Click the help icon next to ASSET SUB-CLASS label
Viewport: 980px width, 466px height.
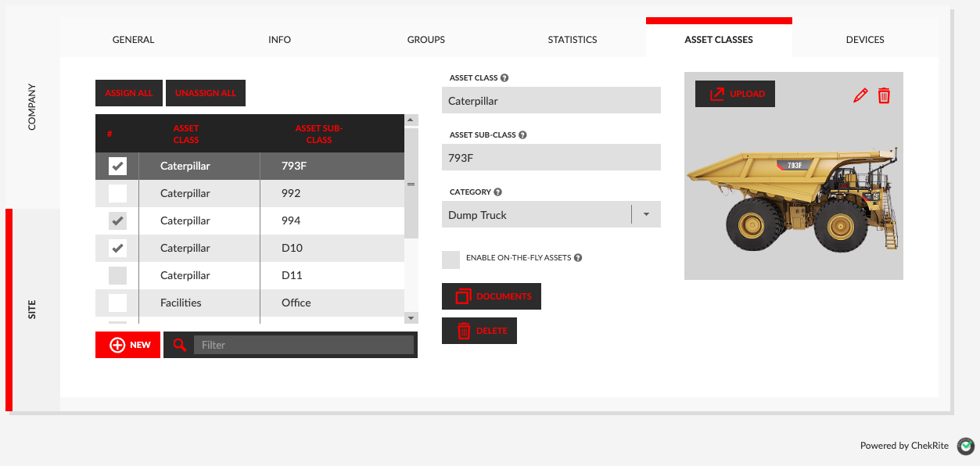(x=522, y=134)
